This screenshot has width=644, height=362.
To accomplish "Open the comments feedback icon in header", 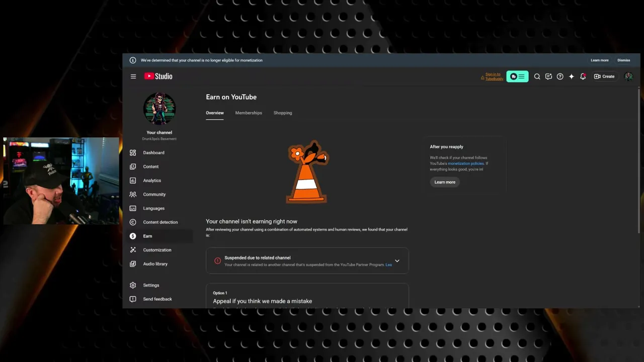I will point(548,76).
